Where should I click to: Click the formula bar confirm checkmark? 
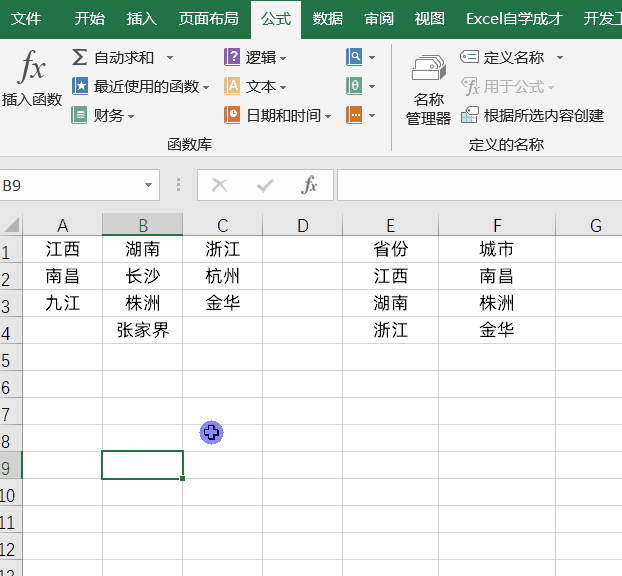(x=265, y=185)
